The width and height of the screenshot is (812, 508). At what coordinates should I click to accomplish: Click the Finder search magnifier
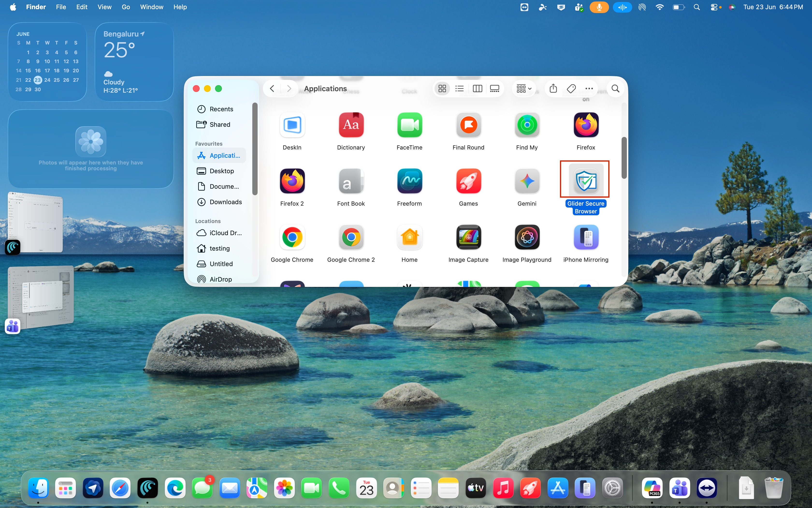pos(615,89)
